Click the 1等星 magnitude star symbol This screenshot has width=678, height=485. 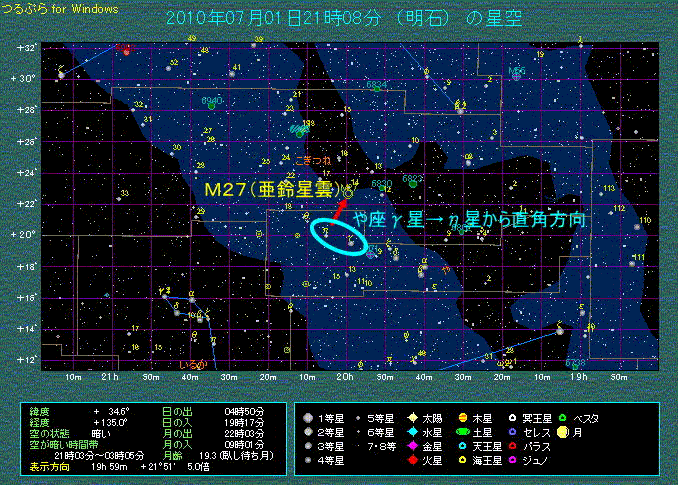tap(308, 418)
